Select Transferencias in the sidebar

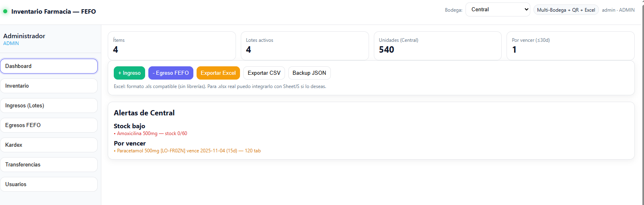click(49, 165)
